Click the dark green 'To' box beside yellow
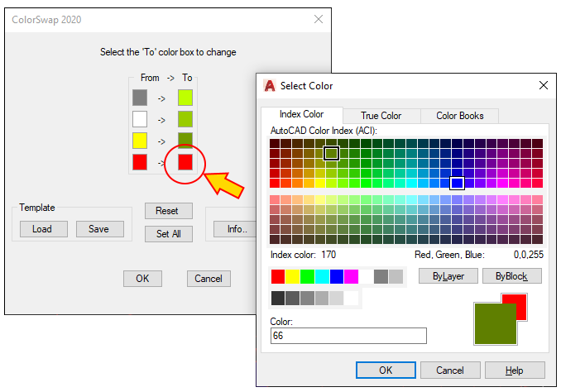 point(185,141)
